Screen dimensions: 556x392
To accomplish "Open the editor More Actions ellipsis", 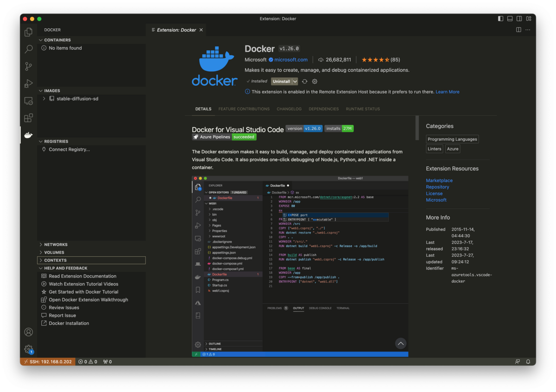I will pyautogui.click(x=528, y=30).
